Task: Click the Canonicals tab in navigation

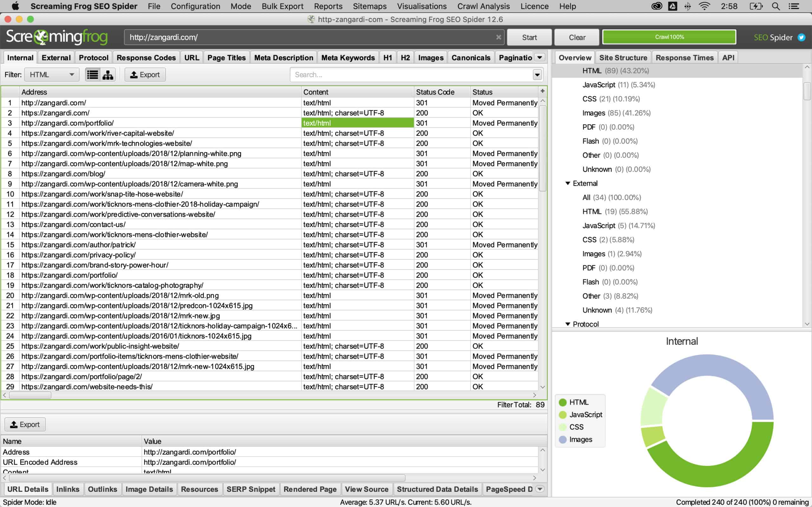Action: (x=471, y=57)
